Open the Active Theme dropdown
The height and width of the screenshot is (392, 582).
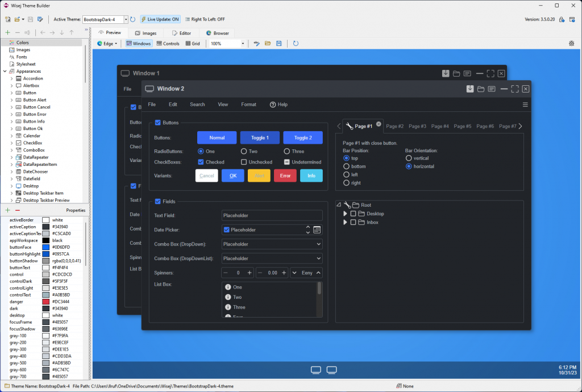pyautogui.click(x=126, y=19)
